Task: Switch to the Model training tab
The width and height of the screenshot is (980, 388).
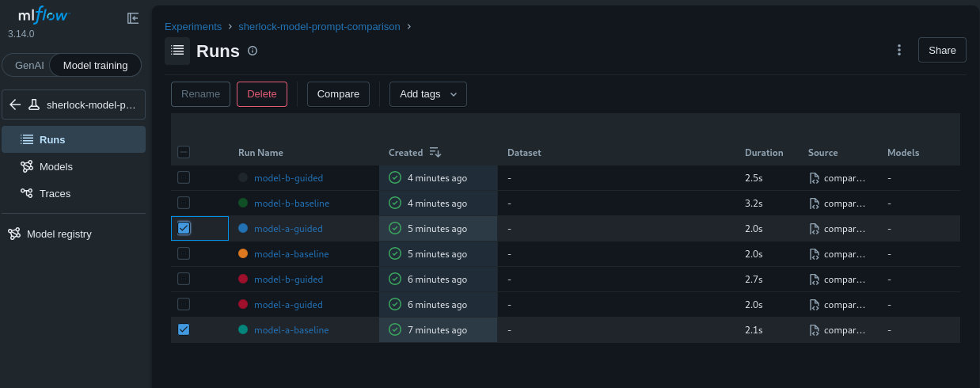Action: [x=95, y=65]
